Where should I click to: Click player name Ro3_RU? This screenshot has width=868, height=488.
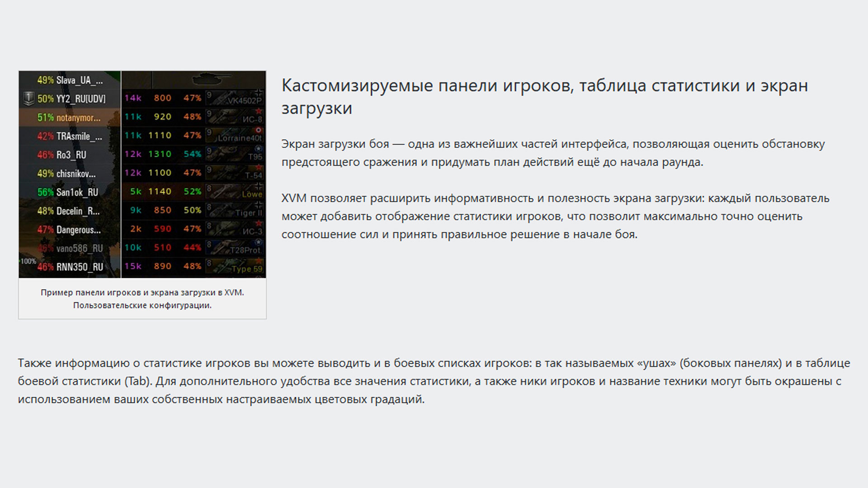click(71, 155)
